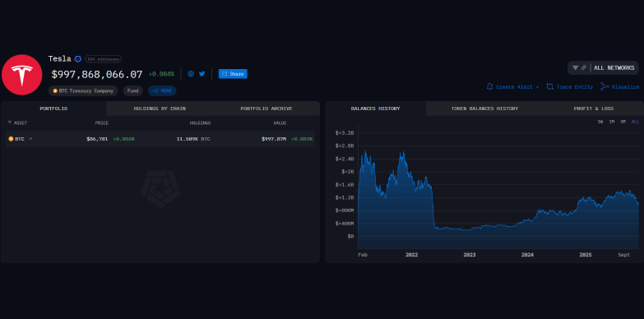This screenshot has width=644, height=319.
Task: Click the Visualize graph icon
Action: (605, 86)
